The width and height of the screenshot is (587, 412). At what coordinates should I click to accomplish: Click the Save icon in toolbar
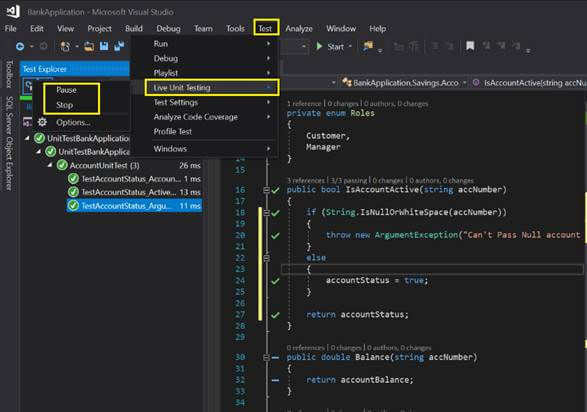click(104, 46)
